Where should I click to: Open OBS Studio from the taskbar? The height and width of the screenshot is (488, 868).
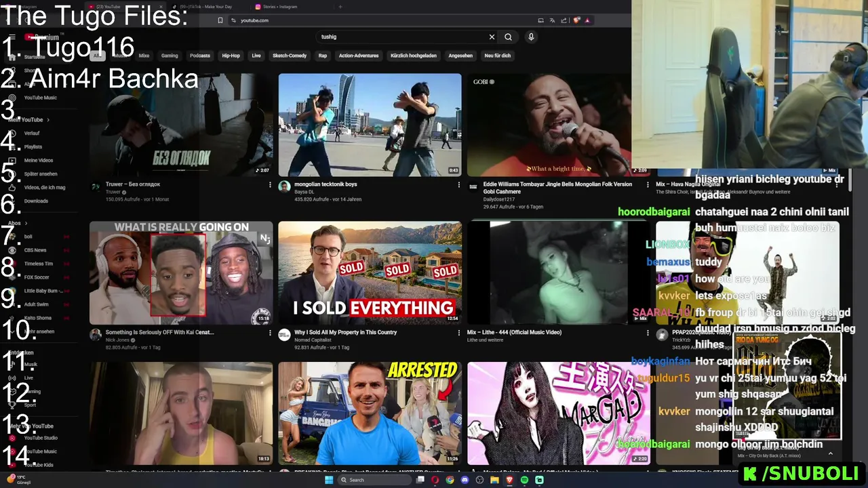pos(479,480)
